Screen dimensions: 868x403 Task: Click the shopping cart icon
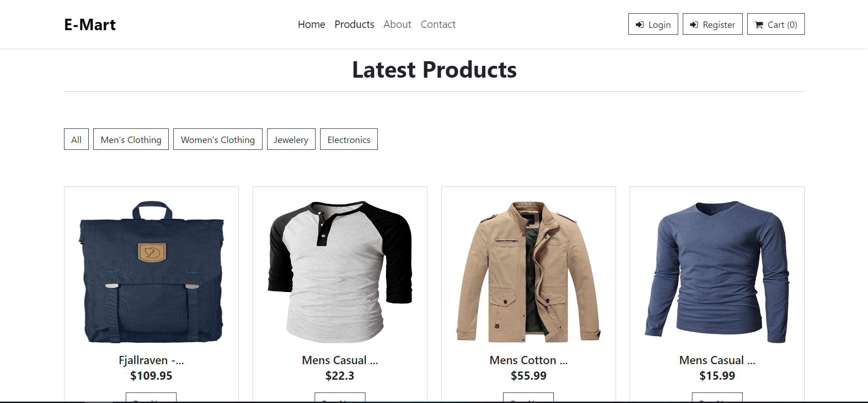click(759, 25)
